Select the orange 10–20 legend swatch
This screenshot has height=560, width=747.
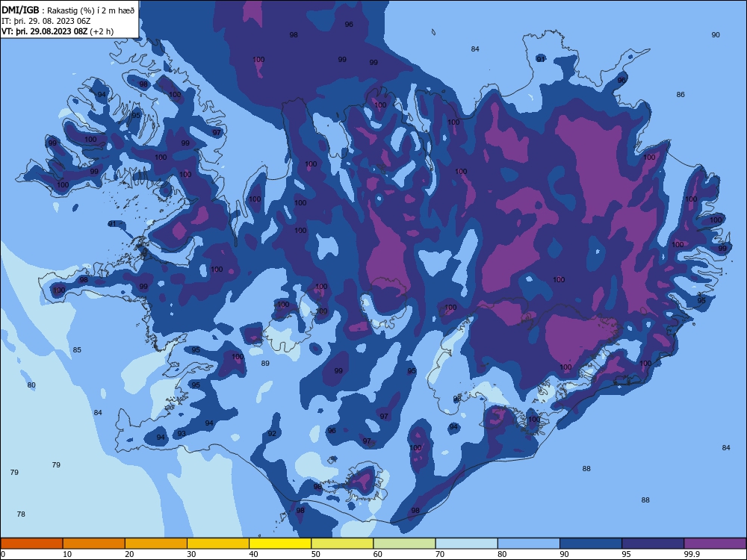point(94,544)
